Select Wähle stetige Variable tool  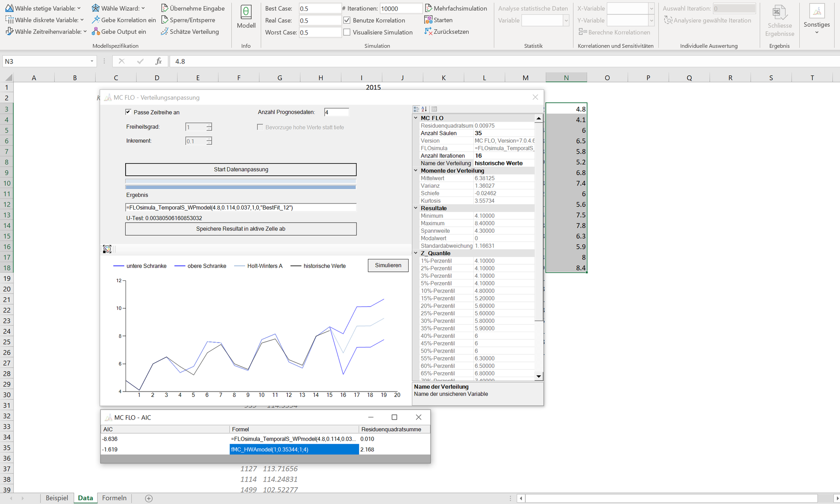[x=42, y=8]
